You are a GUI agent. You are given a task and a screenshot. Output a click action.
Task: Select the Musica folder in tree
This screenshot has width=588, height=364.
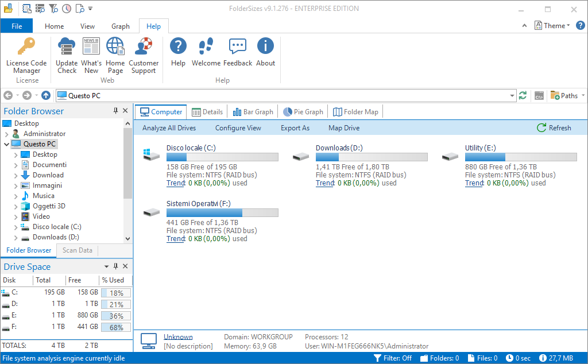(43, 196)
